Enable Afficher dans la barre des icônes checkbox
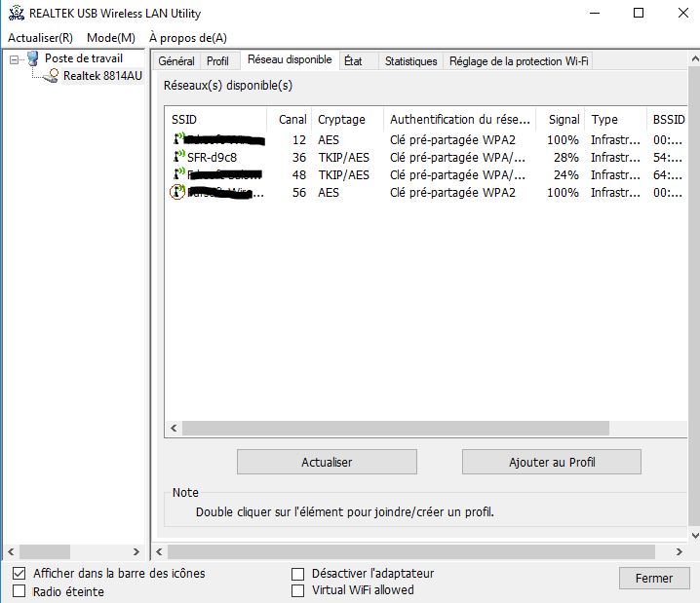The width and height of the screenshot is (700, 603). [x=19, y=573]
